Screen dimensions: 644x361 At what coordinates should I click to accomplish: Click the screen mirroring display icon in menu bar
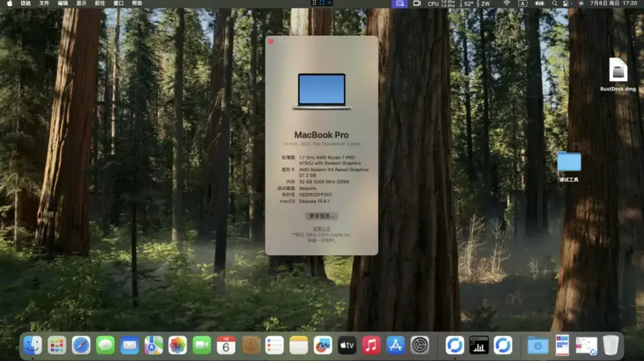click(416, 3)
